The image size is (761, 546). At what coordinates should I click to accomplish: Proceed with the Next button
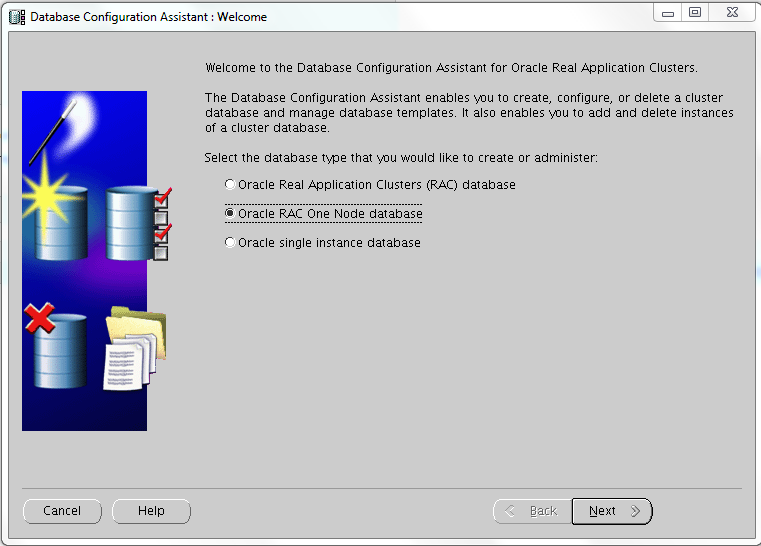(612, 511)
